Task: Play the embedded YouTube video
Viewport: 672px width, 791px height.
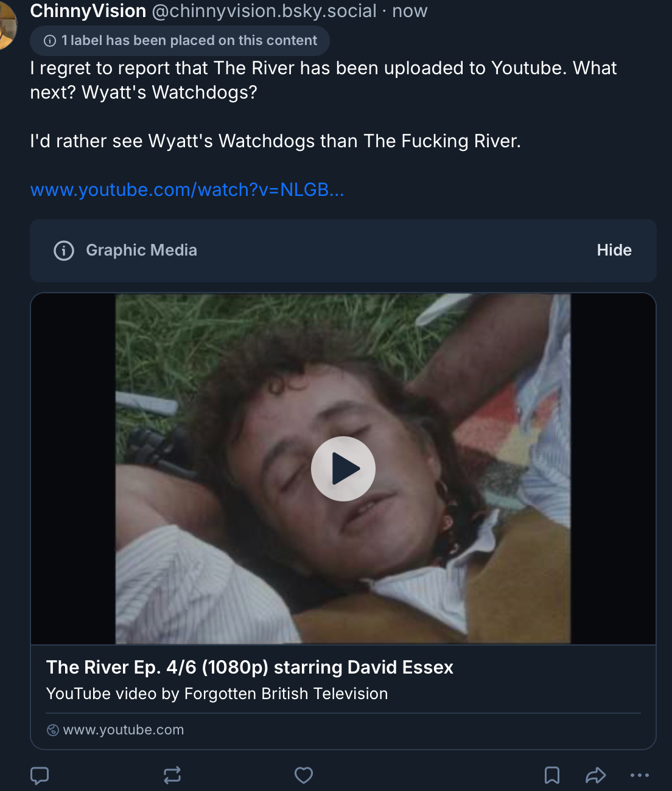Action: pos(343,469)
